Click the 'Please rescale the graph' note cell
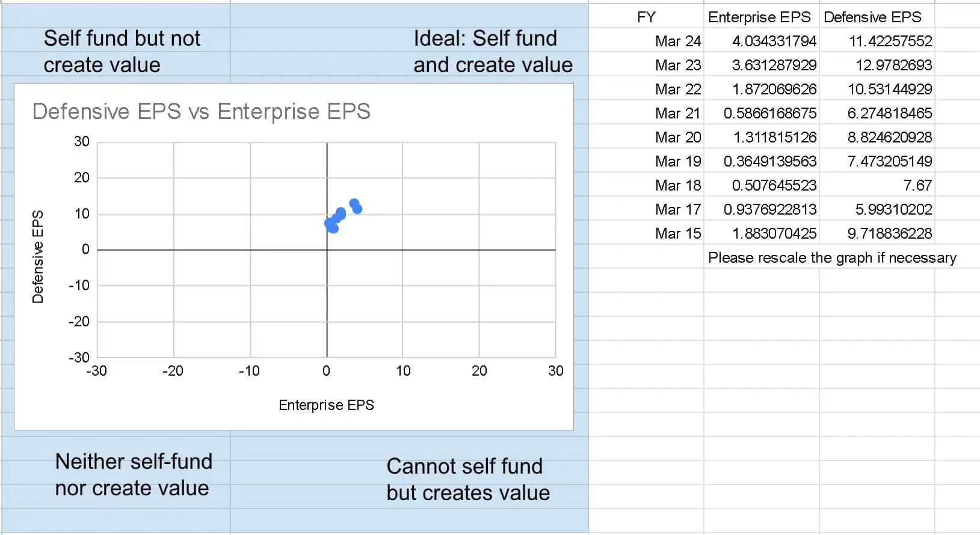 pyautogui.click(x=832, y=257)
